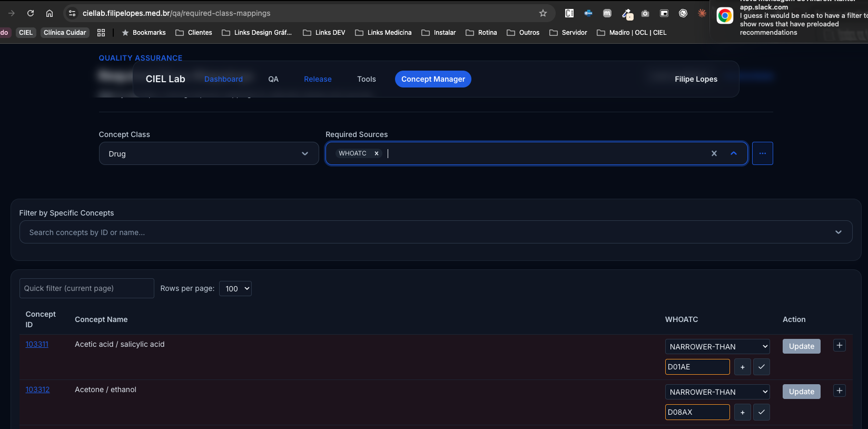
Task: Click the plus icon next to D01AE
Action: [743, 367]
